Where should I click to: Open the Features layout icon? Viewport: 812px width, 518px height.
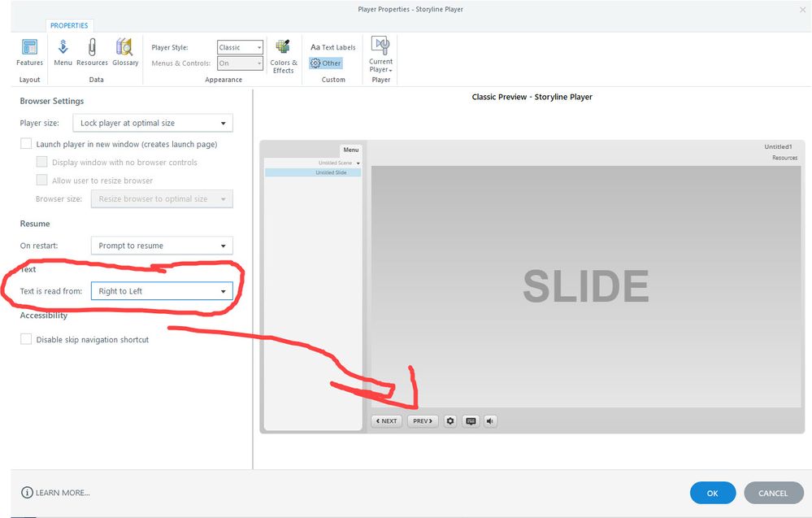point(29,52)
